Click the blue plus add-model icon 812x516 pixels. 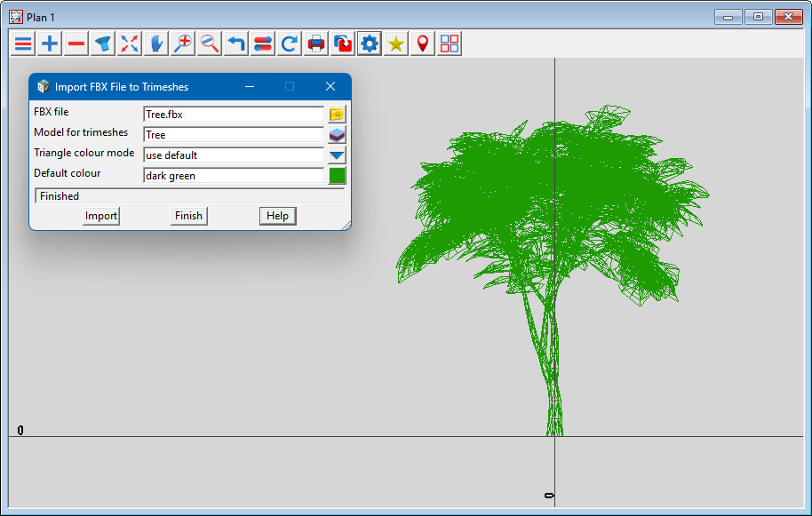click(50, 44)
